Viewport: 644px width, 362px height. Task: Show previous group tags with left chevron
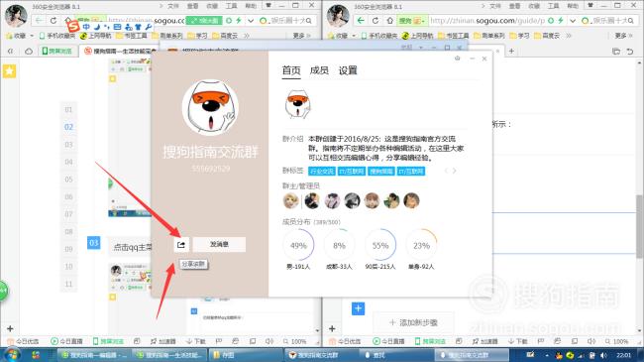(446, 171)
